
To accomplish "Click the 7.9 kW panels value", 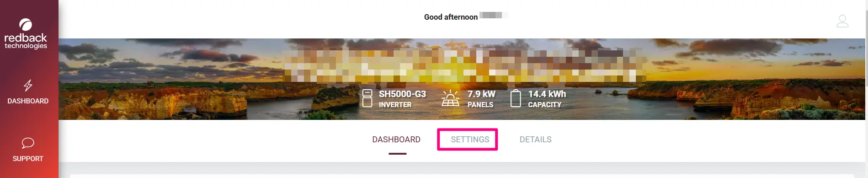I will point(481,94).
